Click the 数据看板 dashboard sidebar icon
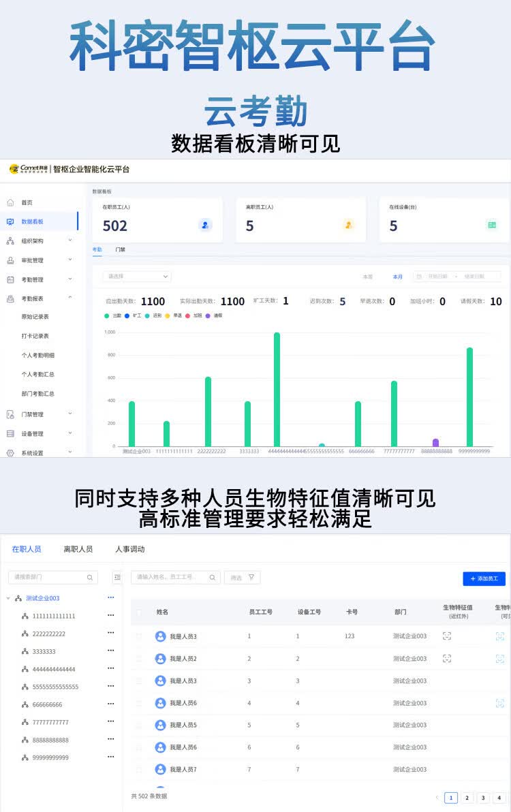 tap(10, 221)
